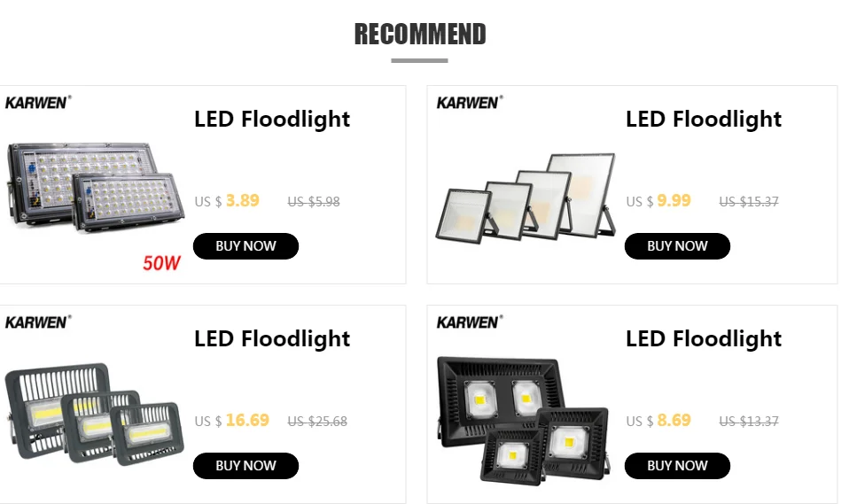Click the KARWEN logo in the bottom-left card
The image size is (849, 504).
pyautogui.click(x=37, y=322)
